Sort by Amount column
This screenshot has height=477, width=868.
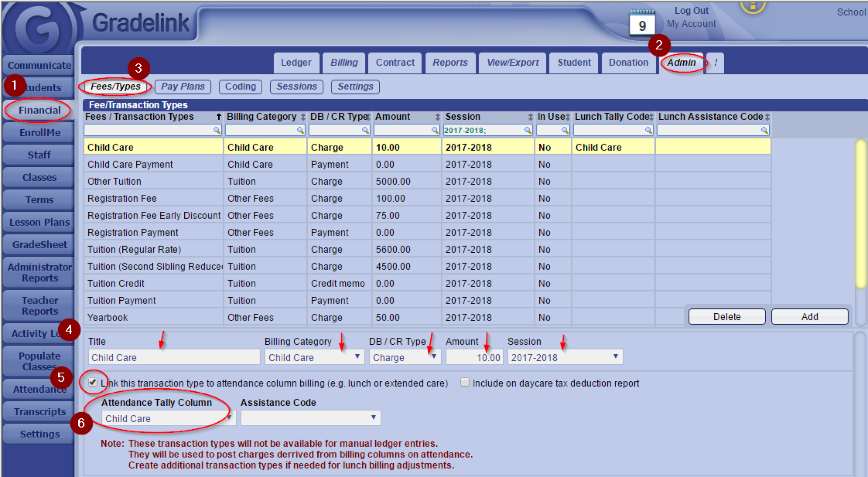[x=438, y=117]
